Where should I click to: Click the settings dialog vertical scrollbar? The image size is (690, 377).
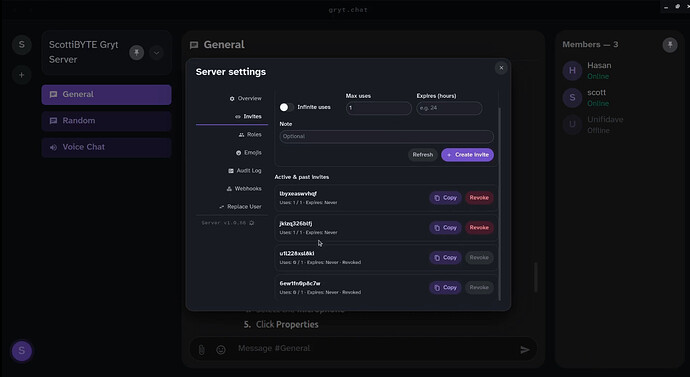(x=499, y=204)
